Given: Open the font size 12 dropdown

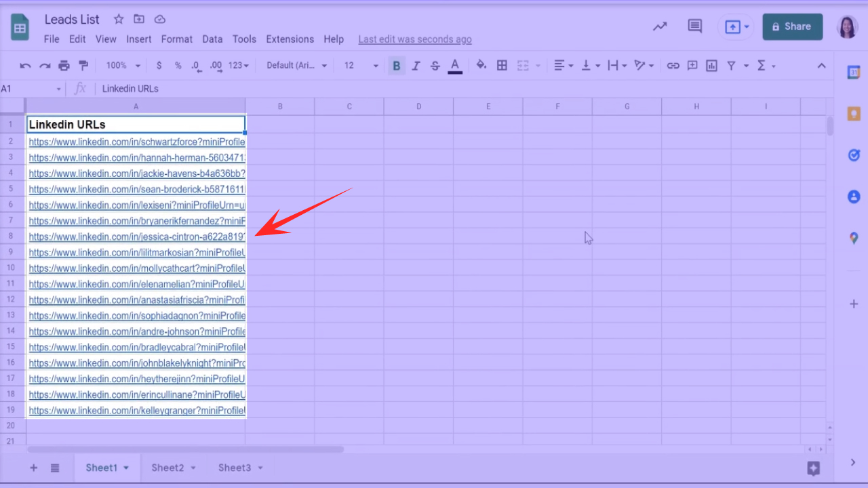Looking at the screenshot, I should tap(361, 66).
